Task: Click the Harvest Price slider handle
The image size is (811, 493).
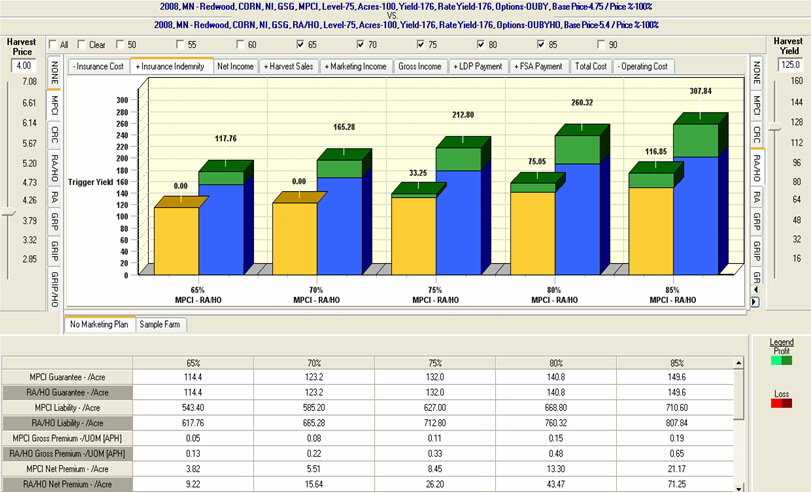Action: 9,212
